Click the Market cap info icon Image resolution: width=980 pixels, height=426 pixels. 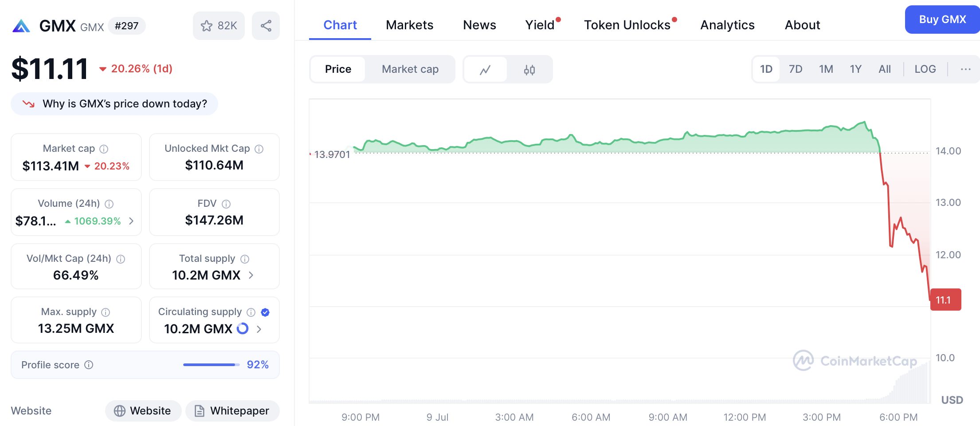(103, 148)
